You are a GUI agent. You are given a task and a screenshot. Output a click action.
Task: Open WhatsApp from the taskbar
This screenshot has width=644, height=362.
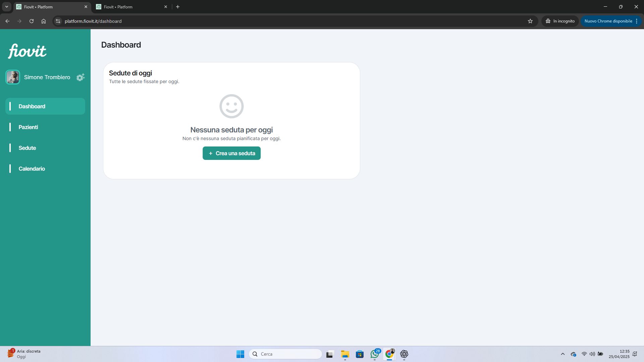pyautogui.click(x=375, y=354)
